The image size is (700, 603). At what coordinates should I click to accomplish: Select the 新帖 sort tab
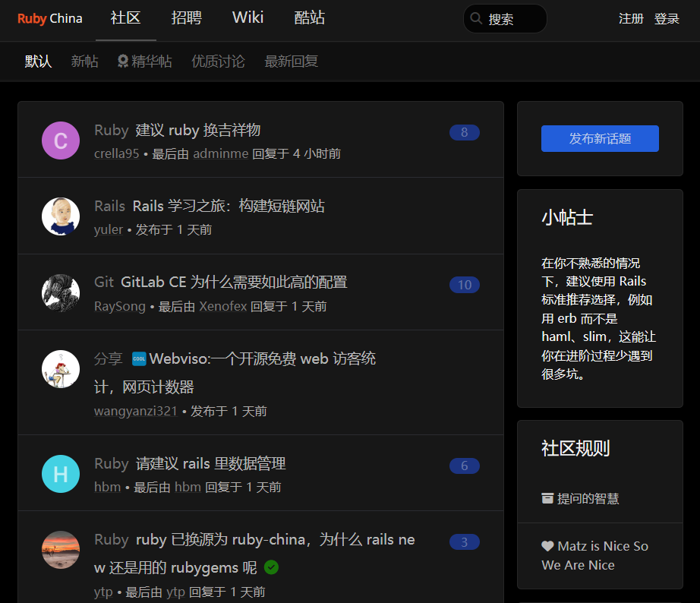(84, 62)
